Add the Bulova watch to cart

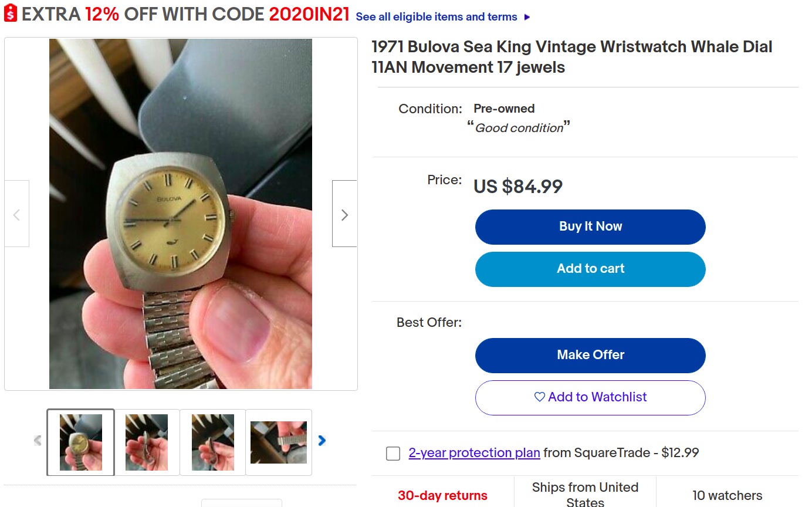point(590,269)
